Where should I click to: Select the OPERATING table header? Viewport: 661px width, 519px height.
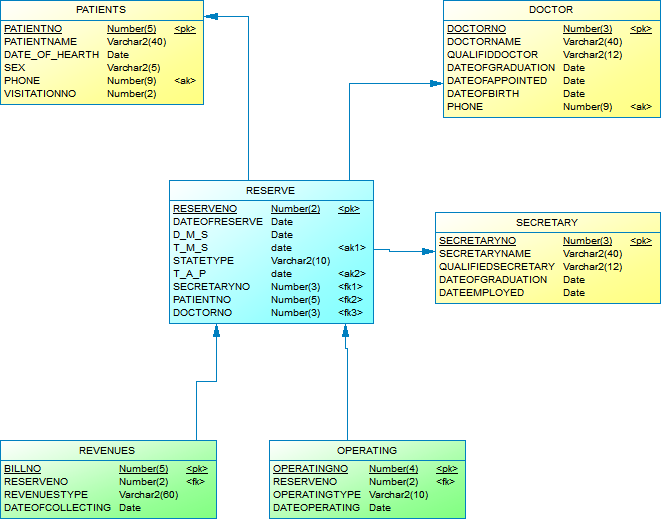pos(367,450)
